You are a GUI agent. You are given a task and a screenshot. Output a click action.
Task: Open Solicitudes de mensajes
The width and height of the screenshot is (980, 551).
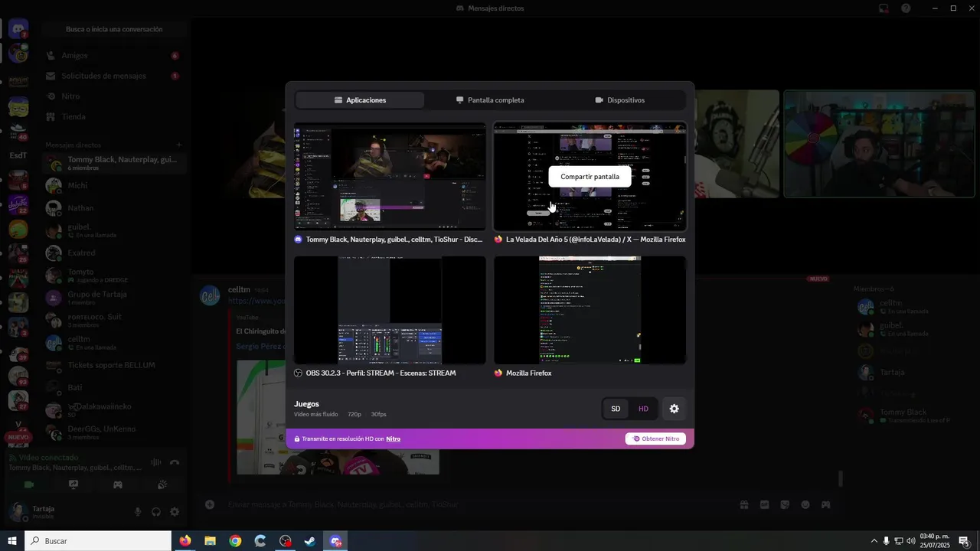(113, 76)
